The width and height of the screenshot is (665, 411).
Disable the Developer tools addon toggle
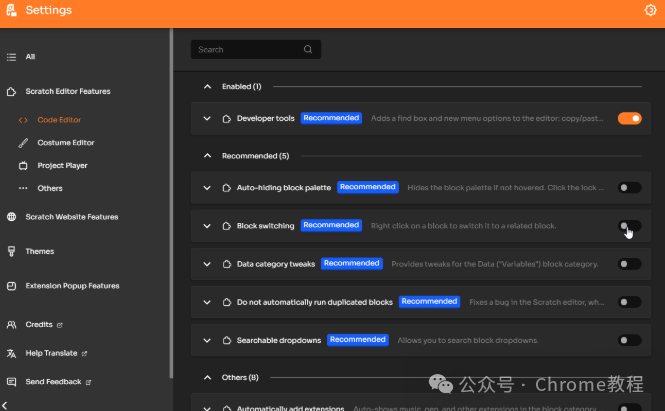click(x=629, y=118)
